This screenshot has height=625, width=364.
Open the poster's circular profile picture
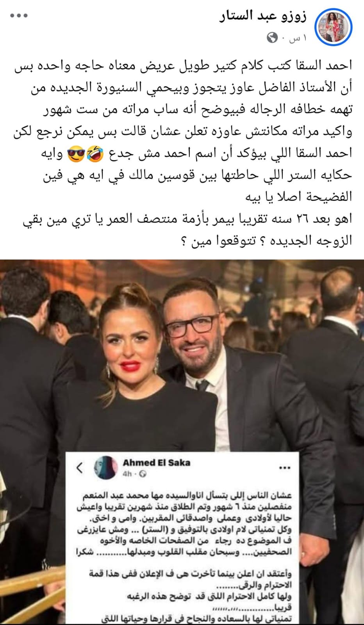(334, 27)
